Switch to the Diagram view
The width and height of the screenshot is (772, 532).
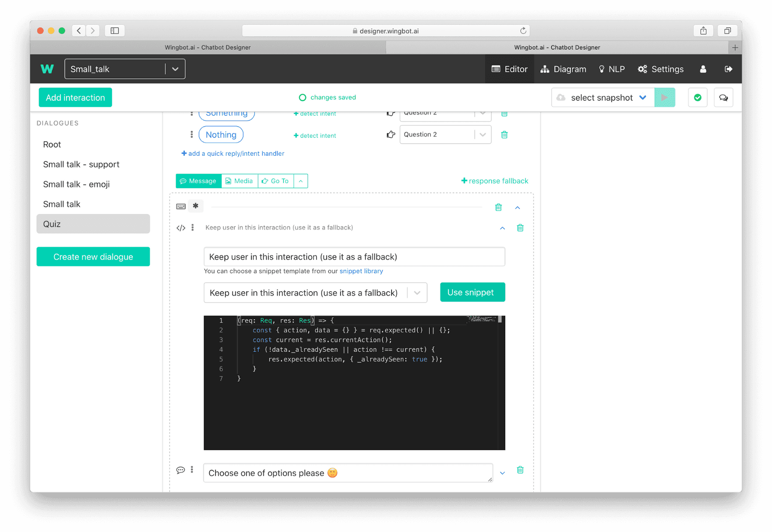[x=563, y=69]
